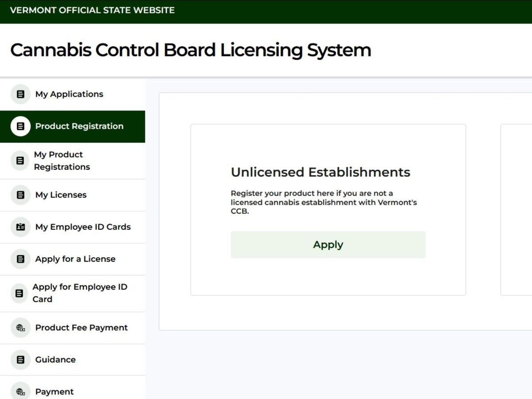532x399 pixels.
Task: Navigate to Product Fee Payment
Action: click(82, 328)
